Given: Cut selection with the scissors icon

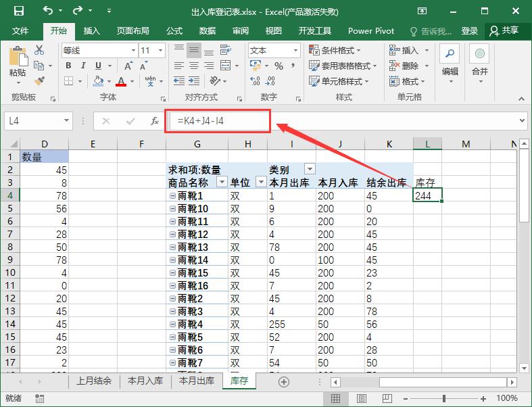Looking at the screenshot, I should tap(39, 50).
